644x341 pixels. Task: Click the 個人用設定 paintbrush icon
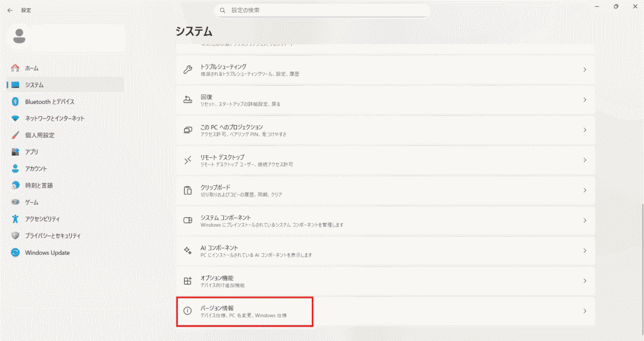15,135
